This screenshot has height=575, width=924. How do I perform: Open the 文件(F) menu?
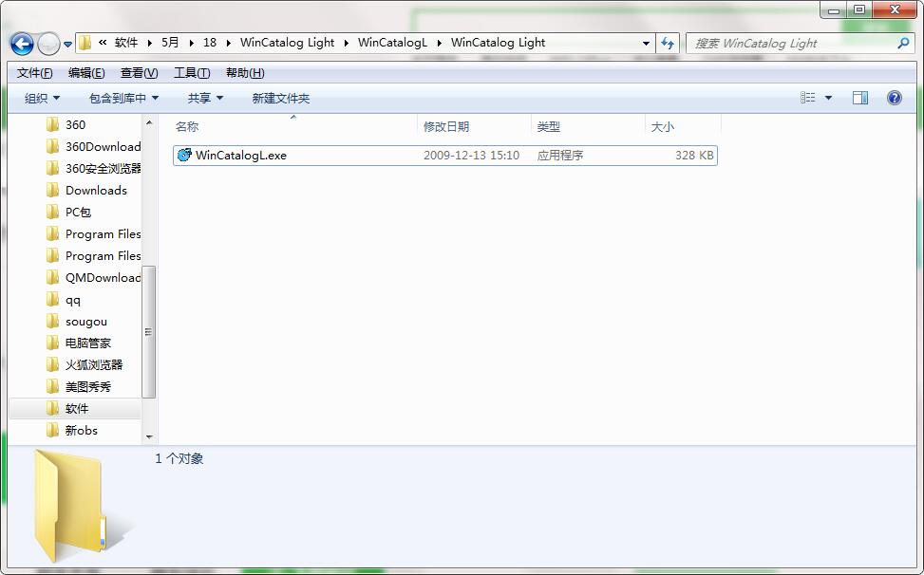click(35, 73)
